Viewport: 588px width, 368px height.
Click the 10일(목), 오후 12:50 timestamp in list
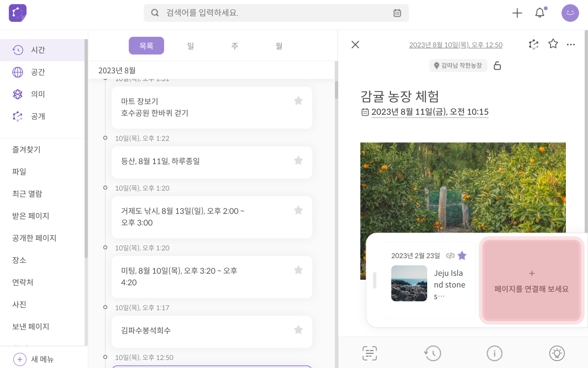tap(144, 357)
